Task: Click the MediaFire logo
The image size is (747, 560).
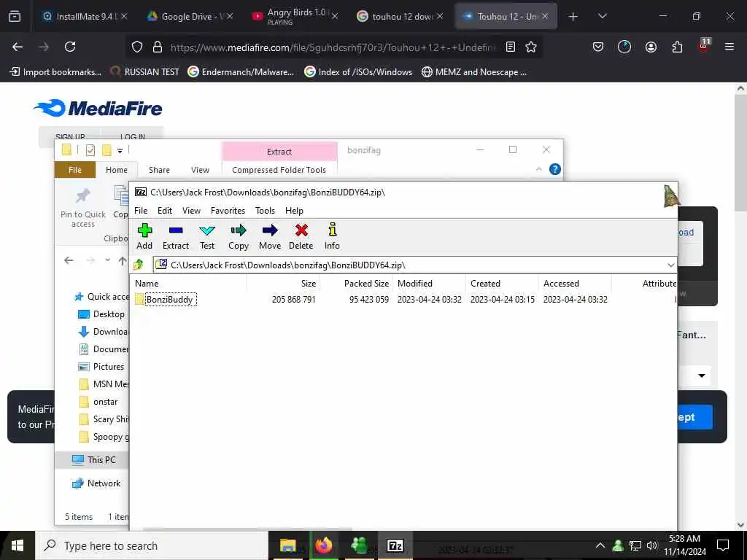Action: coord(98,108)
